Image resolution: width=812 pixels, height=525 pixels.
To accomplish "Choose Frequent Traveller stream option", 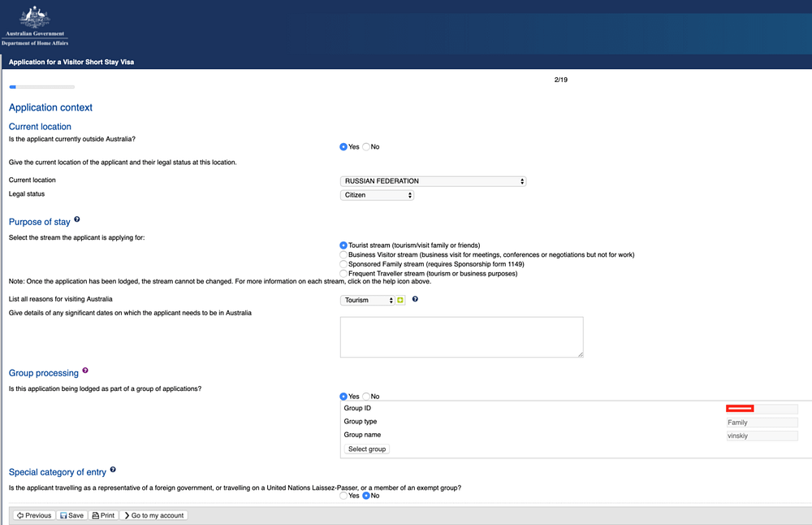I will tap(343, 273).
